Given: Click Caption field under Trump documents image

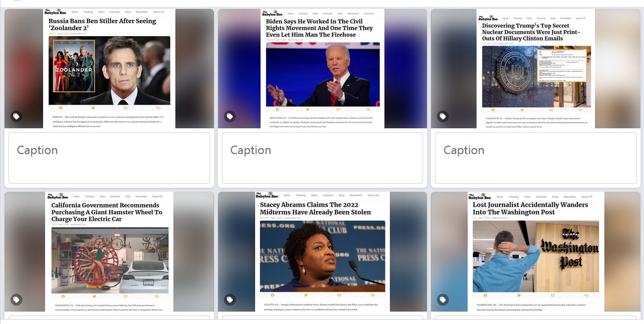Looking at the screenshot, I should 536,158.
